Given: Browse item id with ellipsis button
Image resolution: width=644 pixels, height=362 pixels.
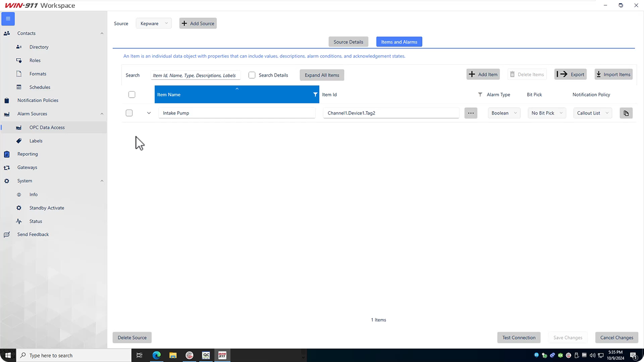Looking at the screenshot, I should pos(471,113).
